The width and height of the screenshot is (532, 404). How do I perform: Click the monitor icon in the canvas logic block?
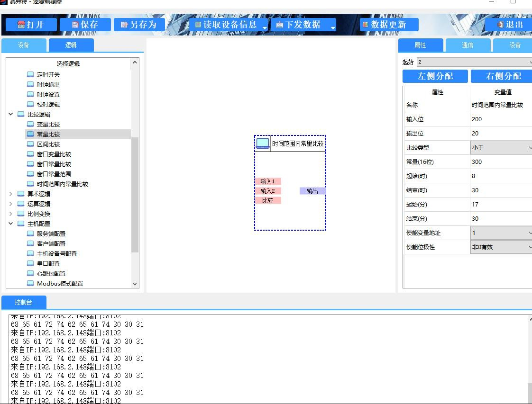pyautogui.click(x=263, y=144)
